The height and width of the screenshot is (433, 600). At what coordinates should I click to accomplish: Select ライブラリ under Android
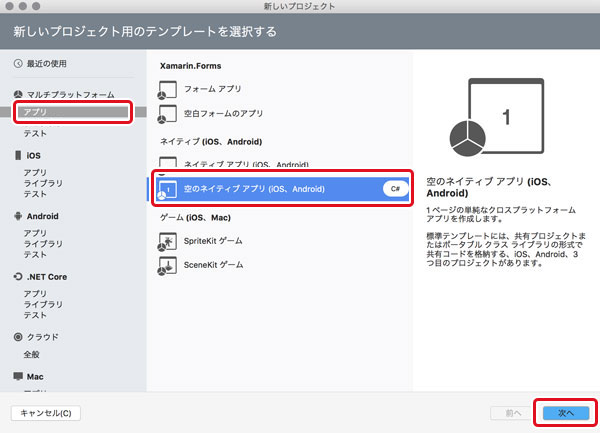coord(43,244)
